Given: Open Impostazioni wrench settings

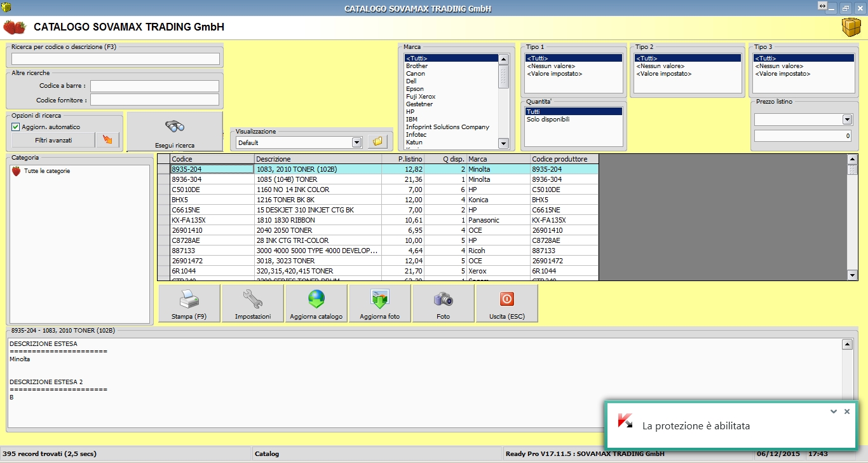Looking at the screenshot, I should point(253,303).
